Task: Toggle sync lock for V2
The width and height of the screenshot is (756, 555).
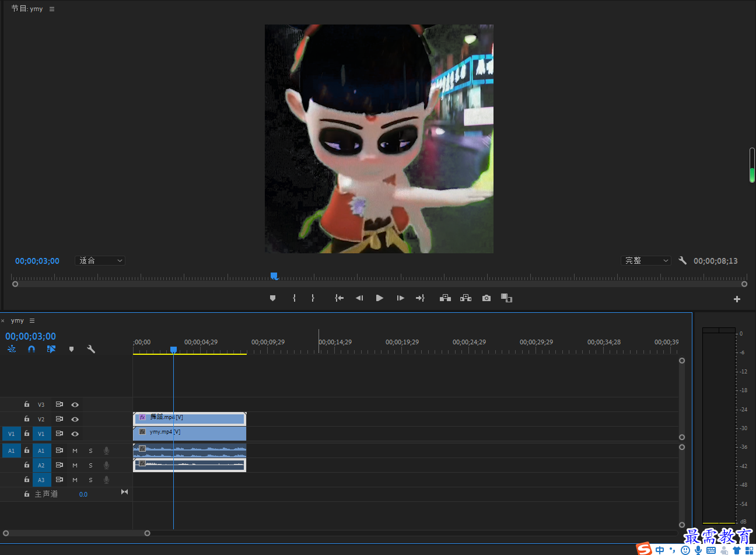Action: coord(59,419)
